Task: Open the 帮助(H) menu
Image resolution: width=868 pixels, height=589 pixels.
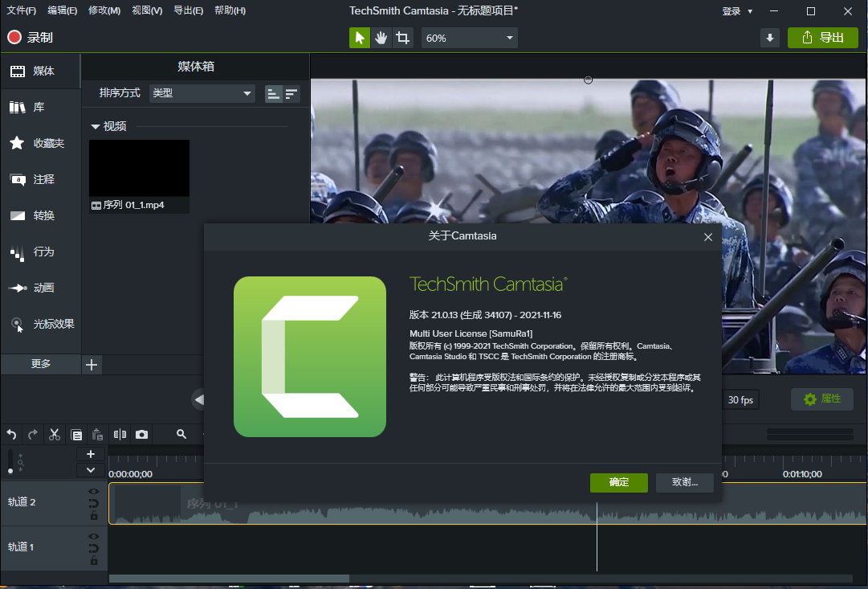Action: pyautogui.click(x=230, y=10)
